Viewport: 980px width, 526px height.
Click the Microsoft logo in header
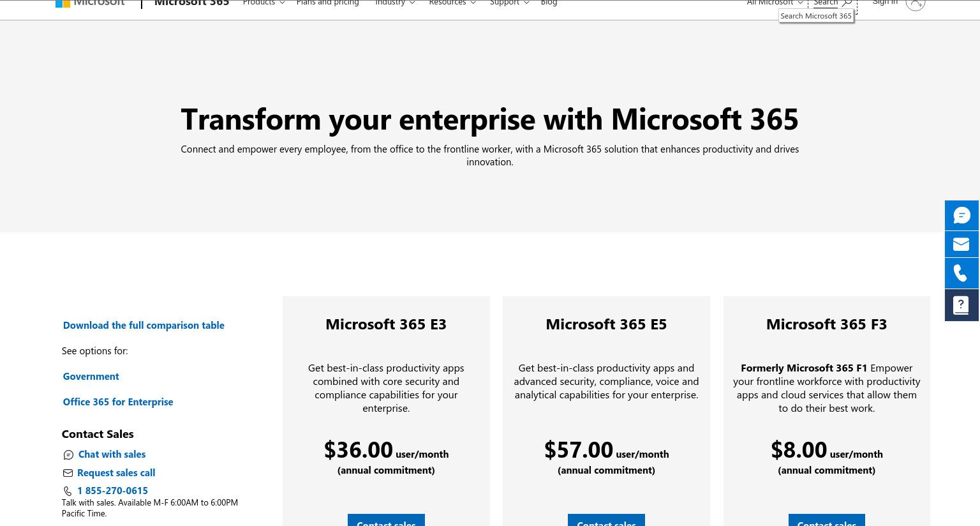90,3
